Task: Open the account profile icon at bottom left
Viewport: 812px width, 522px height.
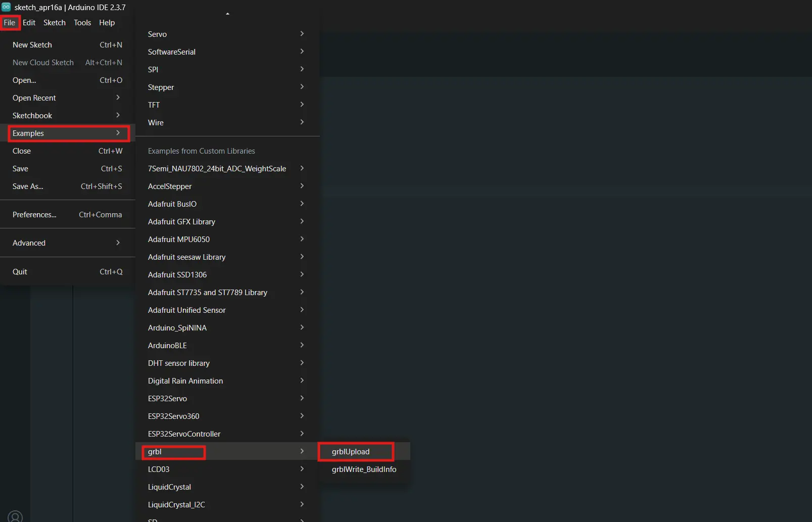Action: tap(15, 516)
